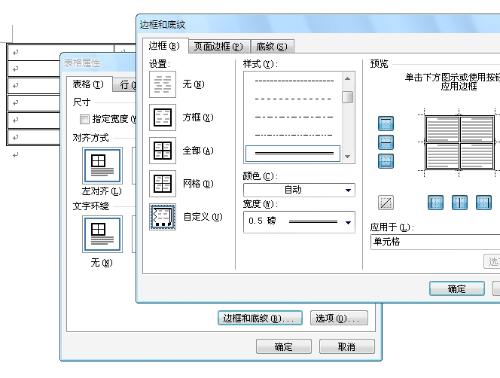Toggle the bottom border button in preview
The image size is (500, 378).
pos(386,161)
